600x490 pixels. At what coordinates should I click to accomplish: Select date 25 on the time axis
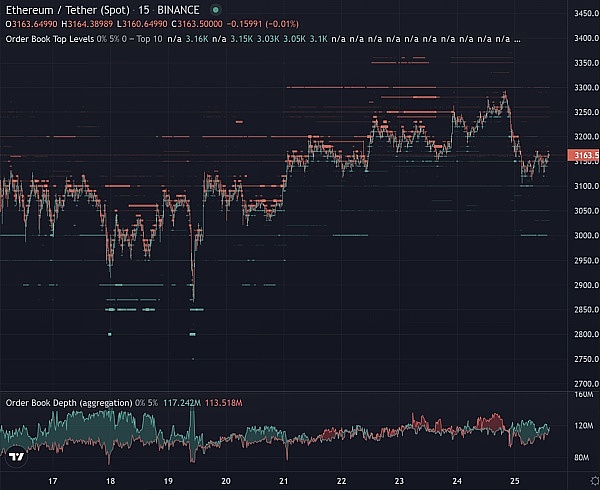tap(515, 480)
